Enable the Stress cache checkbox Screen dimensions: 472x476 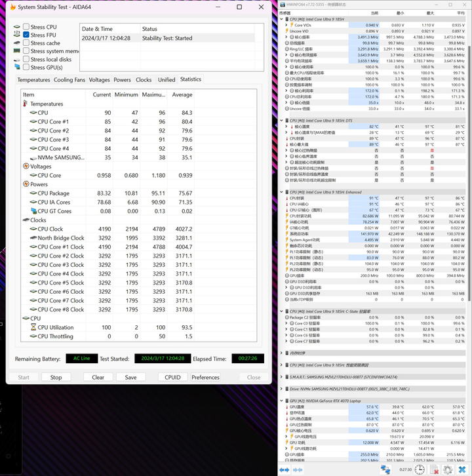pos(26,43)
